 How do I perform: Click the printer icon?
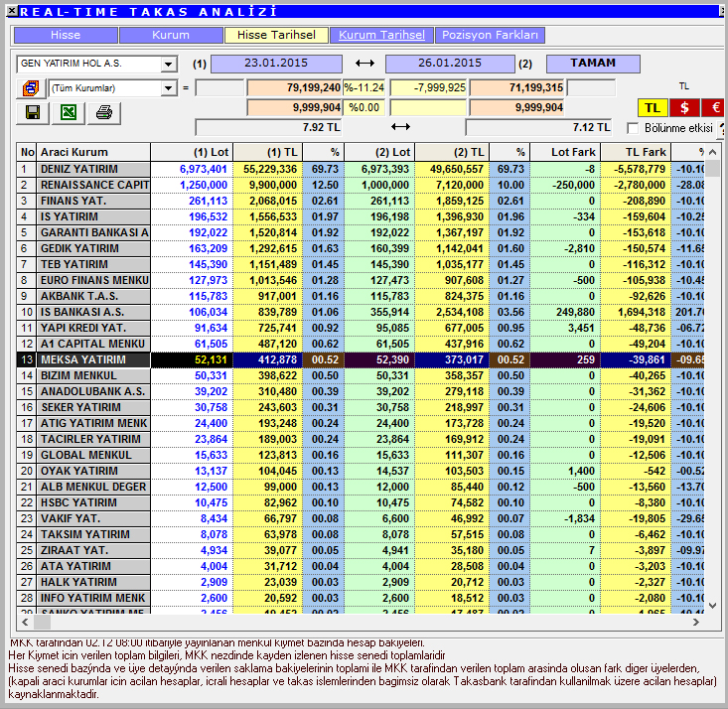[104, 113]
